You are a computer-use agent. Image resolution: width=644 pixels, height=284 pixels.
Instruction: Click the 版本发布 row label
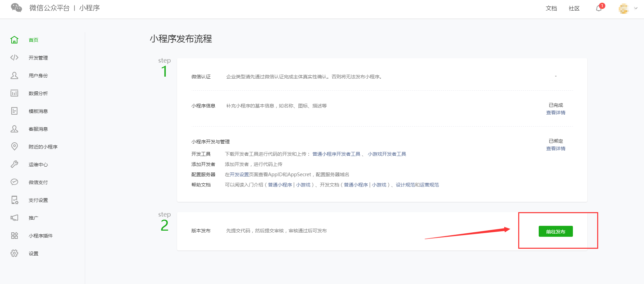pos(201,231)
